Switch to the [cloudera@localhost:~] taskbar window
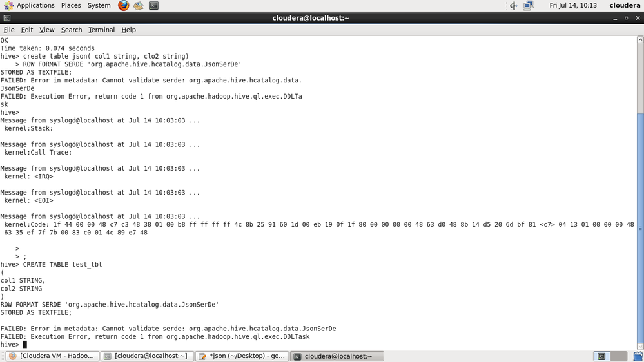Image resolution: width=644 pixels, height=362 pixels. (x=147, y=356)
